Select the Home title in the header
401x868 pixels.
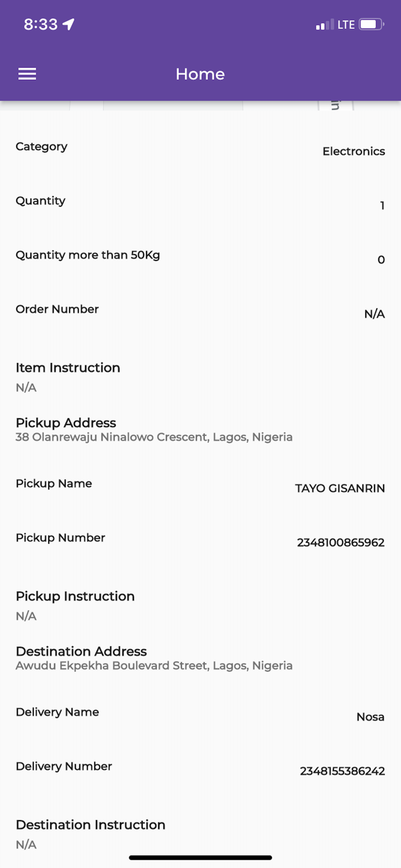200,74
